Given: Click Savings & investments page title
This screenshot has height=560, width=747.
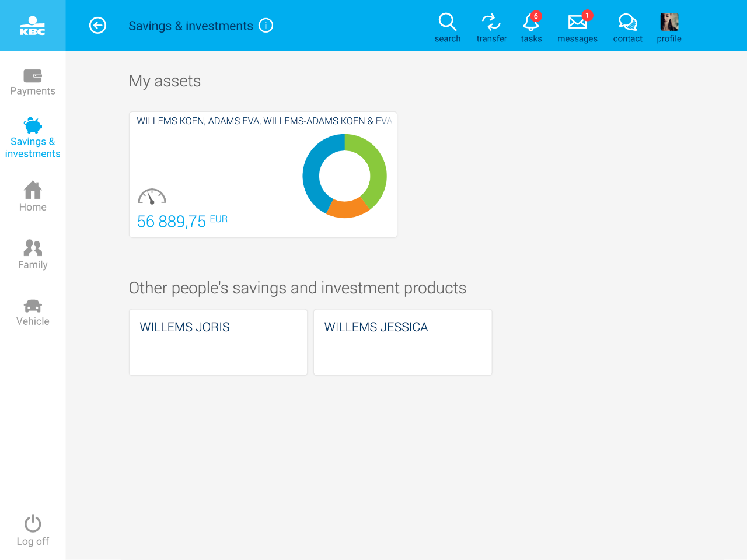Looking at the screenshot, I should [x=191, y=26].
